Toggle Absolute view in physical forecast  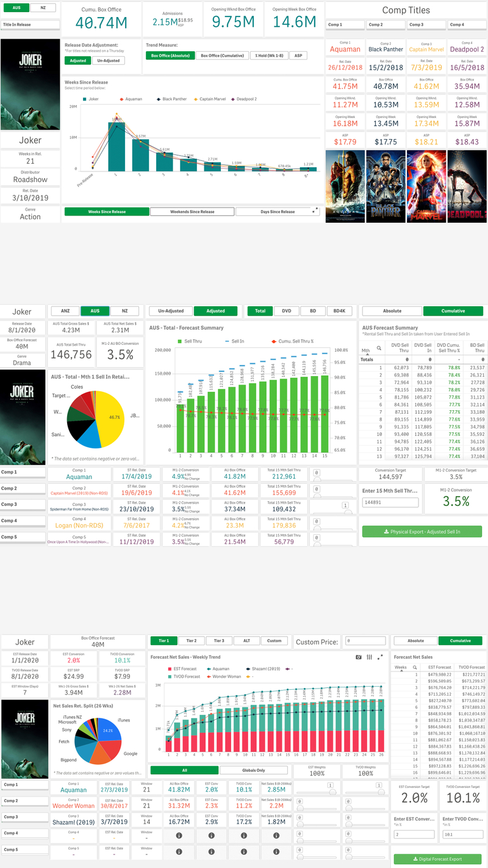point(392,311)
